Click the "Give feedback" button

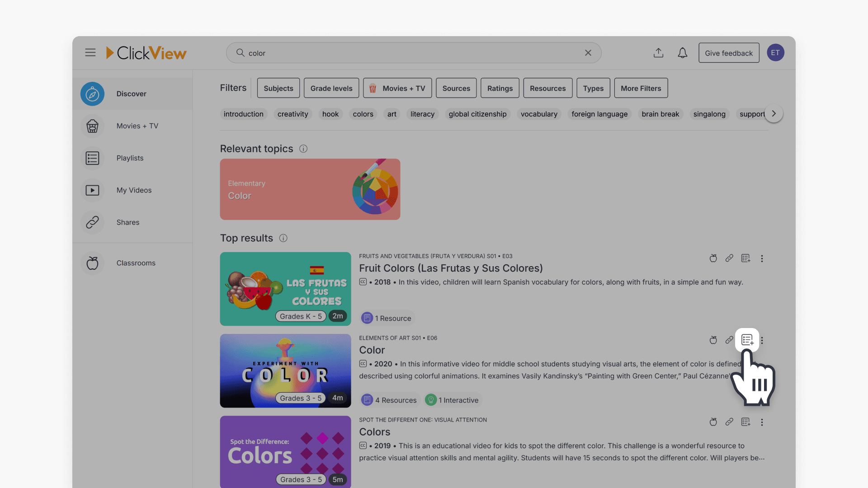[x=729, y=52]
